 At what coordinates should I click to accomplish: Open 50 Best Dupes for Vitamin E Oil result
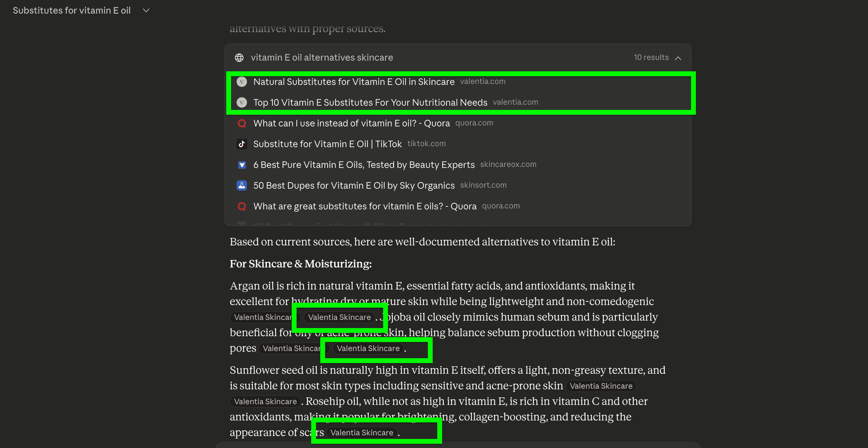pos(354,185)
